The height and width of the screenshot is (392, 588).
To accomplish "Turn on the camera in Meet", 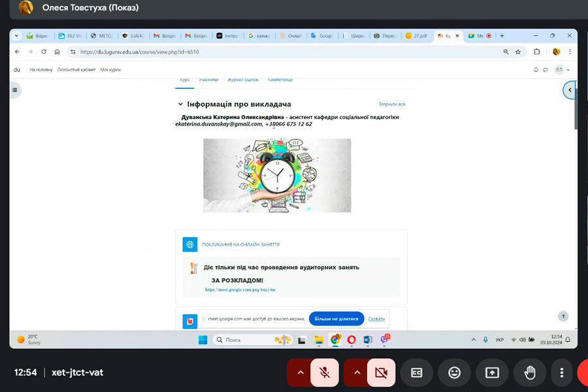I will point(381,372).
